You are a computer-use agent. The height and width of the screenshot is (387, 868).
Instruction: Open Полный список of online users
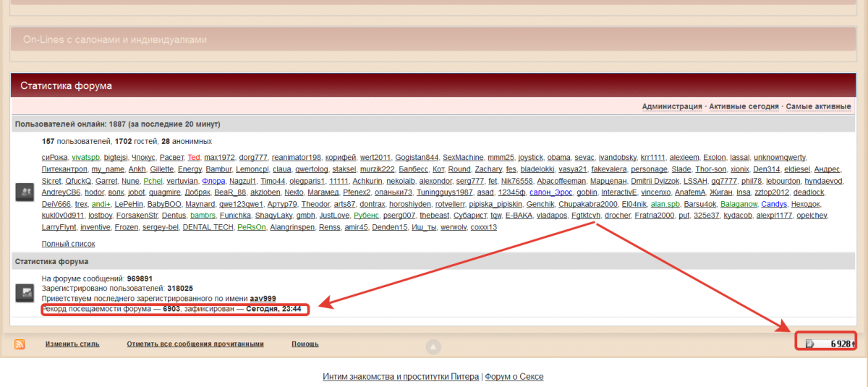point(68,244)
